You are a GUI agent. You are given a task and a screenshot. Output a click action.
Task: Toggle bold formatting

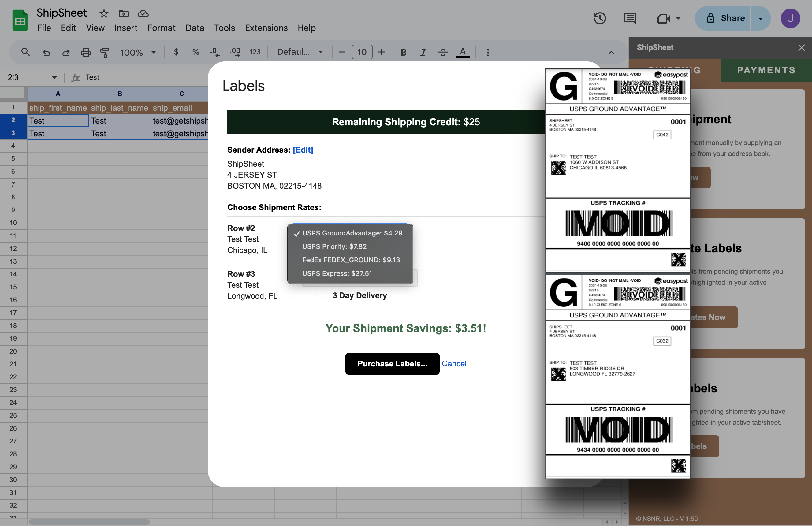[x=403, y=53]
